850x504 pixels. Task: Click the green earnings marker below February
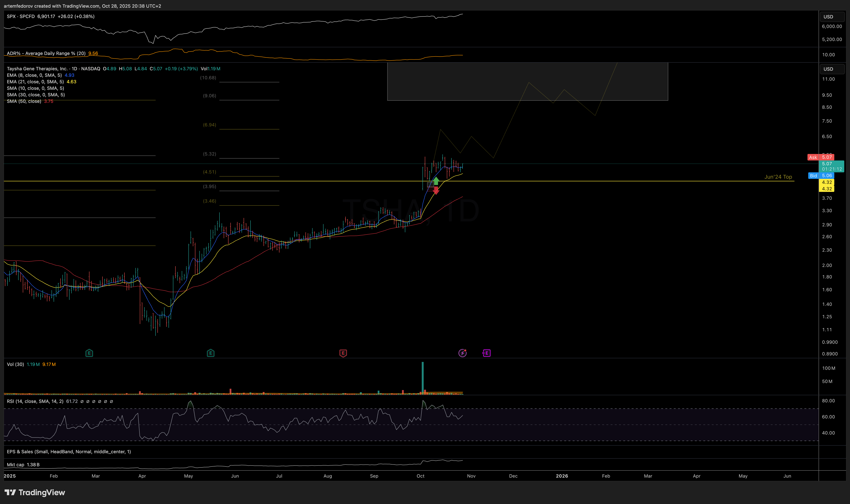(89, 353)
